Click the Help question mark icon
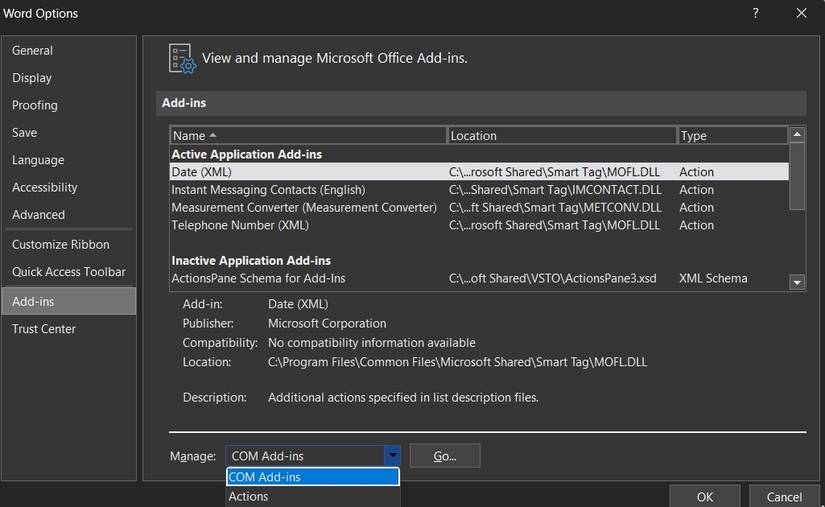 pyautogui.click(x=756, y=13)
